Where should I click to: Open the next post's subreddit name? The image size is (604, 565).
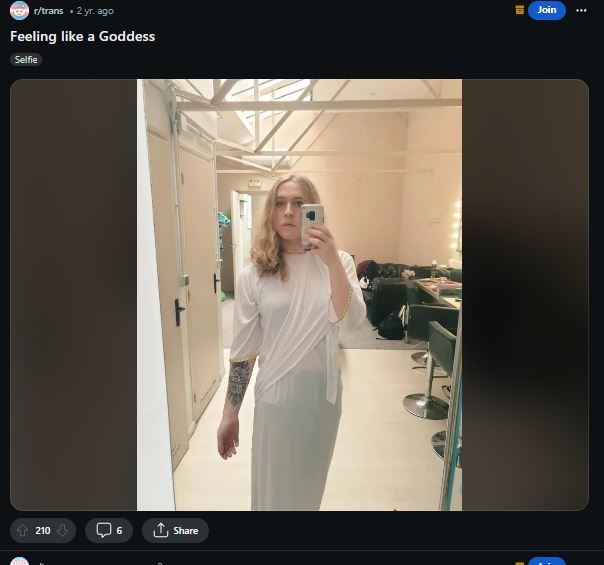click(x=49, y=563)
